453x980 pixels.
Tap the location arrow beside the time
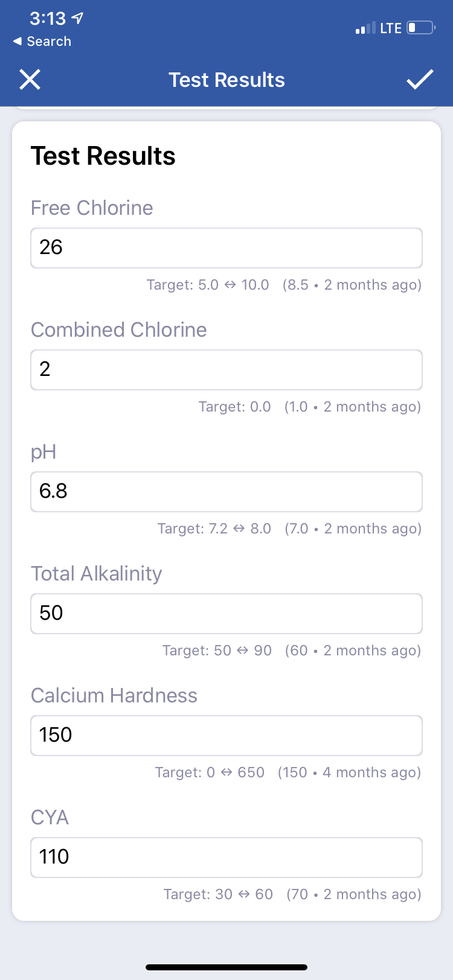pyautogui.click(x=77, y=19)
